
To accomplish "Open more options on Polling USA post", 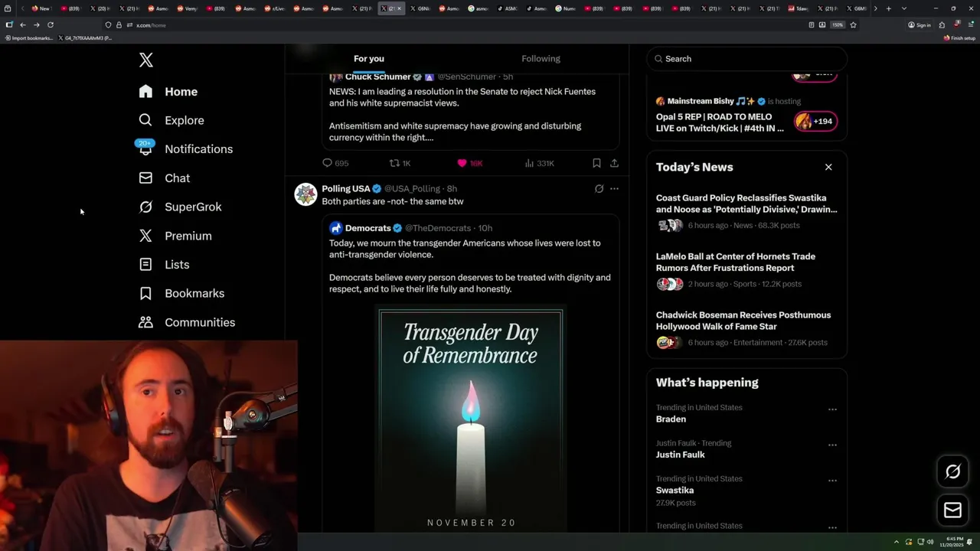I will (x=614, y=188).
